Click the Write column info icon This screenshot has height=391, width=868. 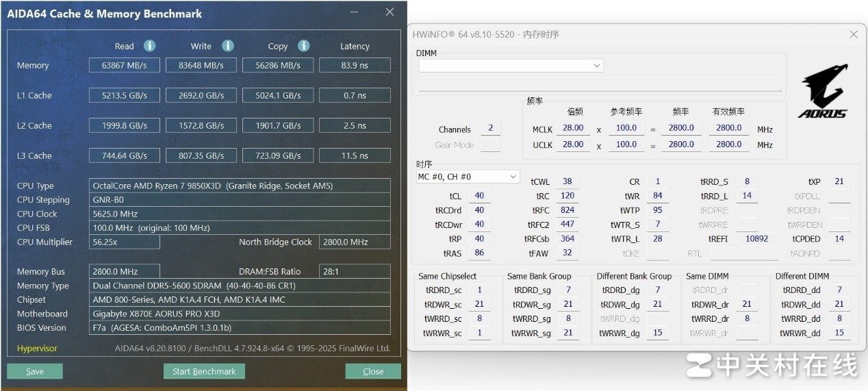228,46
